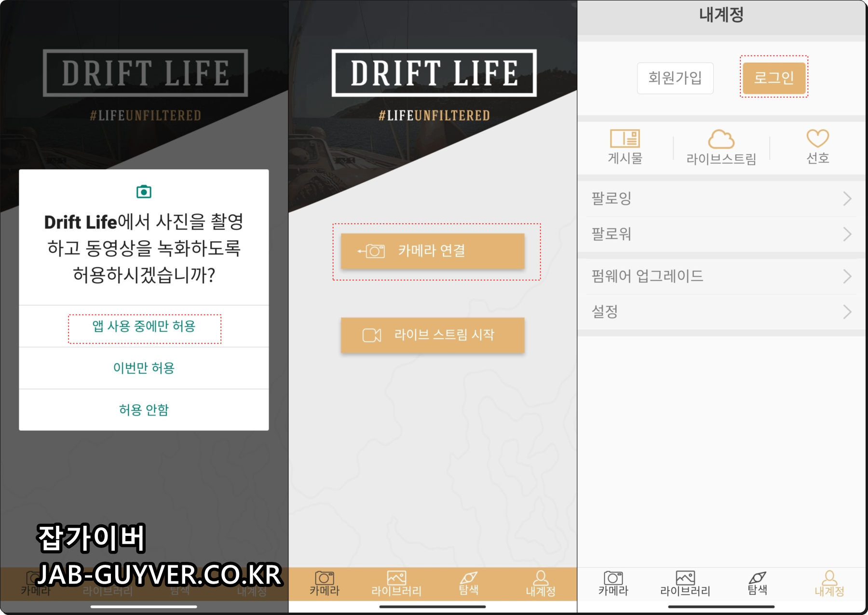The image size is (868, 615).
Task: Start live stream with '라이브 스트림 시작'
Action: (433, 335)
